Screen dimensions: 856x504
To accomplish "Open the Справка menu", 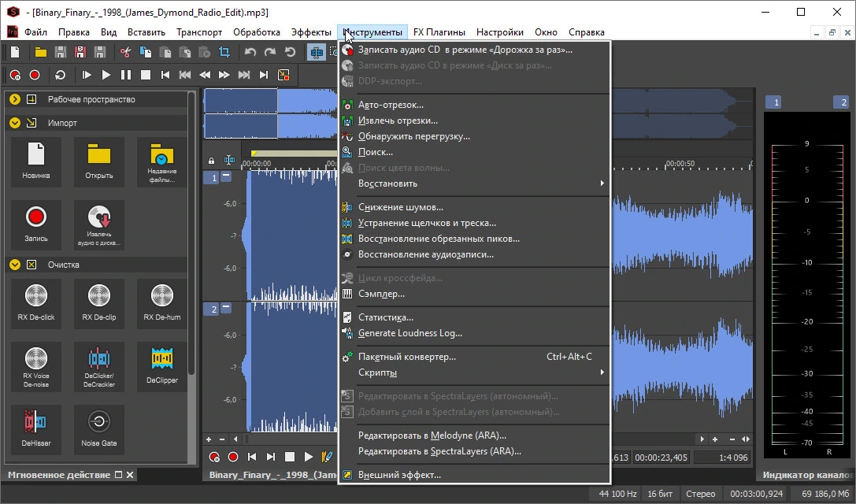I will click(x=587, y=32).
